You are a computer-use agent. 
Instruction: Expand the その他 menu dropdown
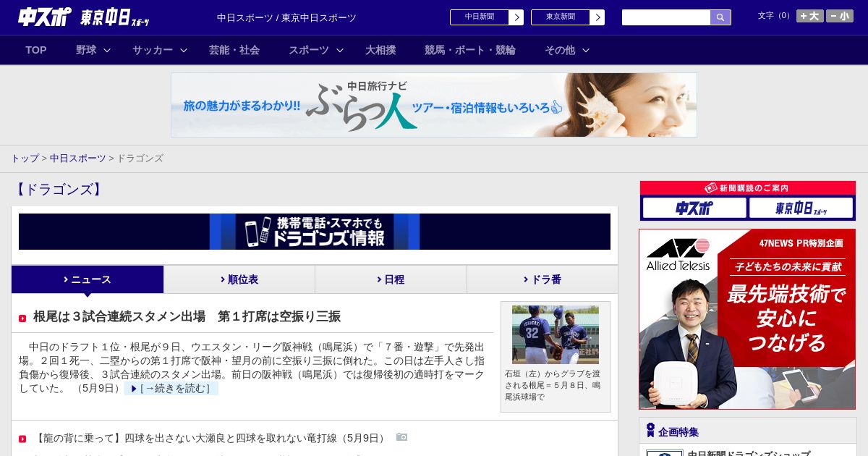[567, 50]
